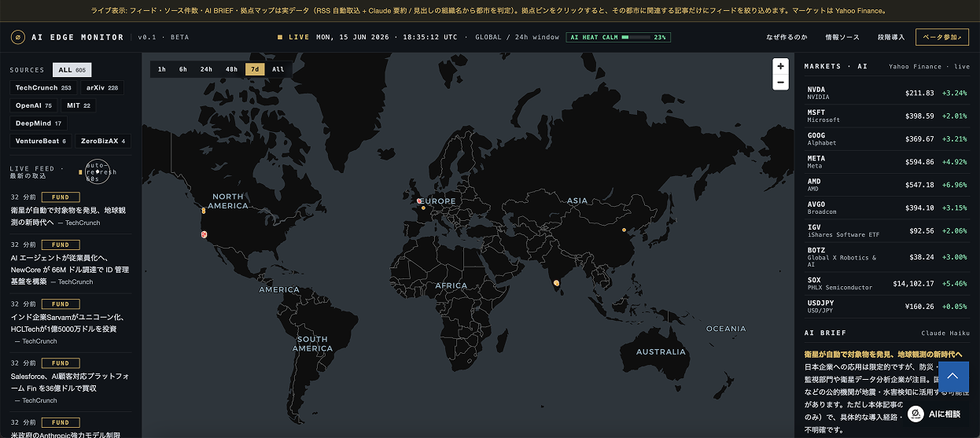Toggle the auto-refresh 60s indicator
This screenshot has height=438, width=980.
coord(96,171)
